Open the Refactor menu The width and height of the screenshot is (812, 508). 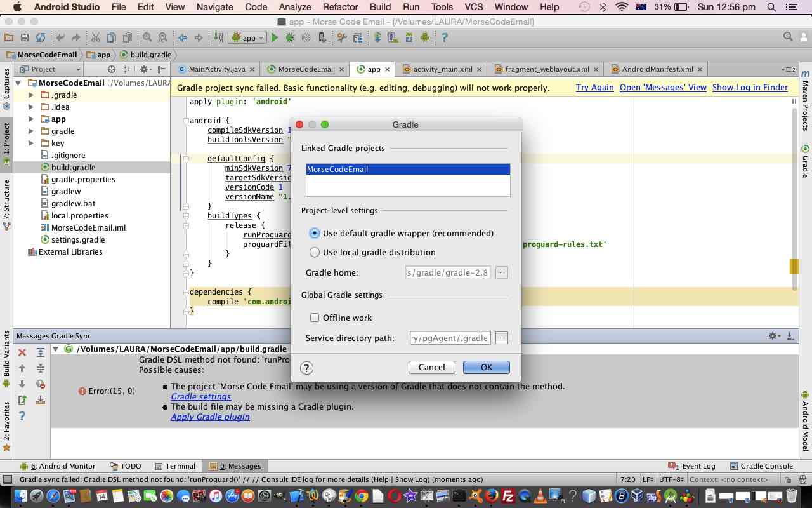(340, 7)
